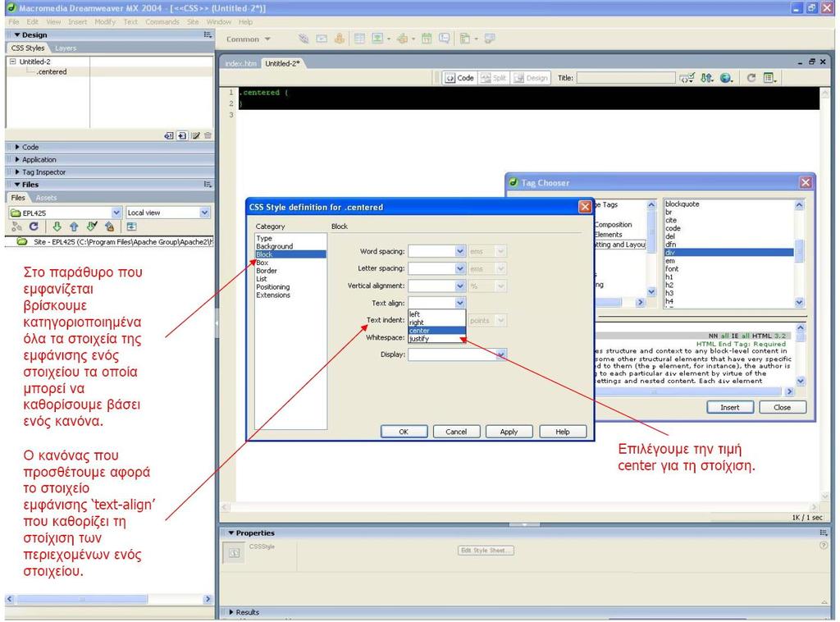Open the Local view dropdown
Viewport: 840px width, 622px height.
(204, 213)
